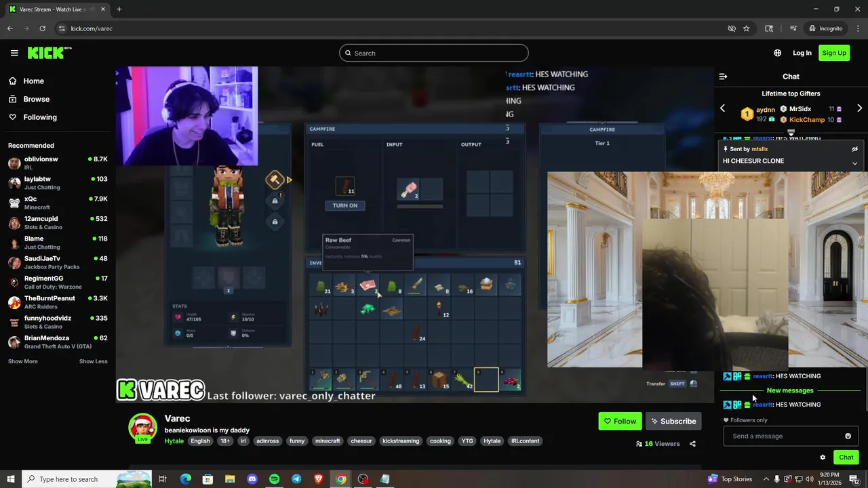Open oblivionsw recommended channel

tap(58, 163)
